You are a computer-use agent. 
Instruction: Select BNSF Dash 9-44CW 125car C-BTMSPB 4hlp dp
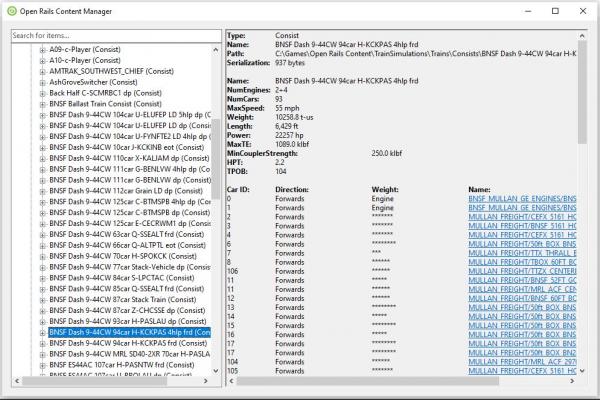[x=130, y=201]
